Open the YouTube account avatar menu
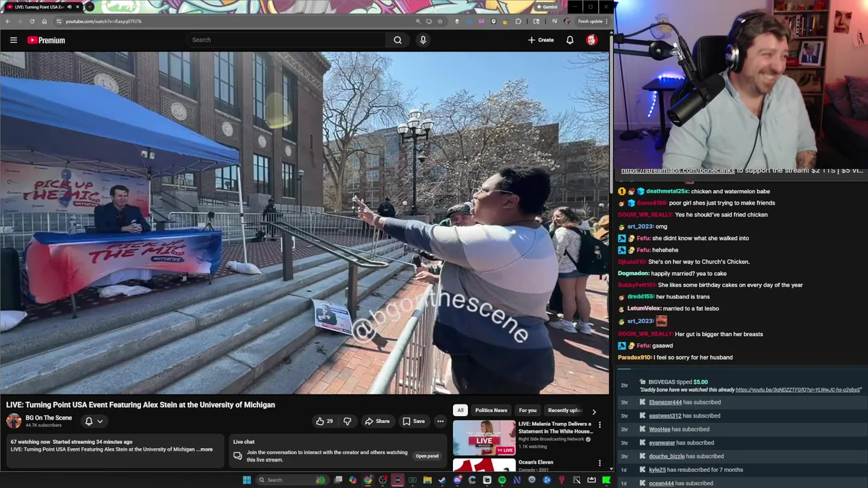The image size is (868, 488). 591,40
